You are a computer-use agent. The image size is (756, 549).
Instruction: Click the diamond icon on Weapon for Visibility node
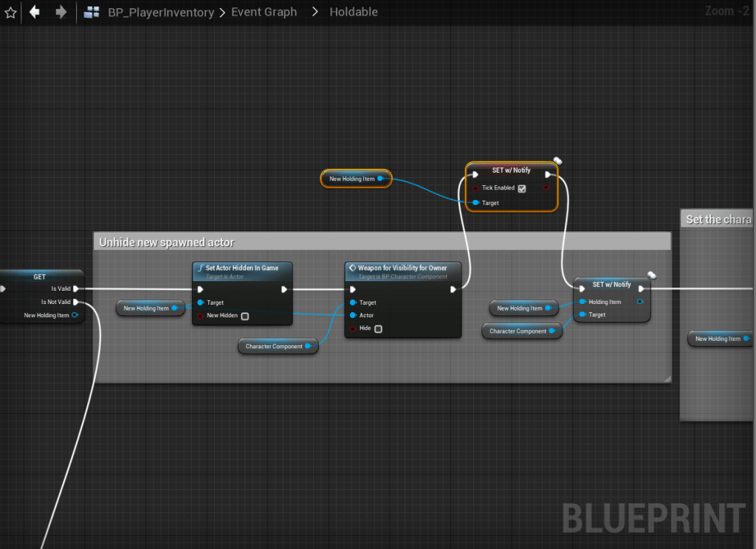[352, 268]
